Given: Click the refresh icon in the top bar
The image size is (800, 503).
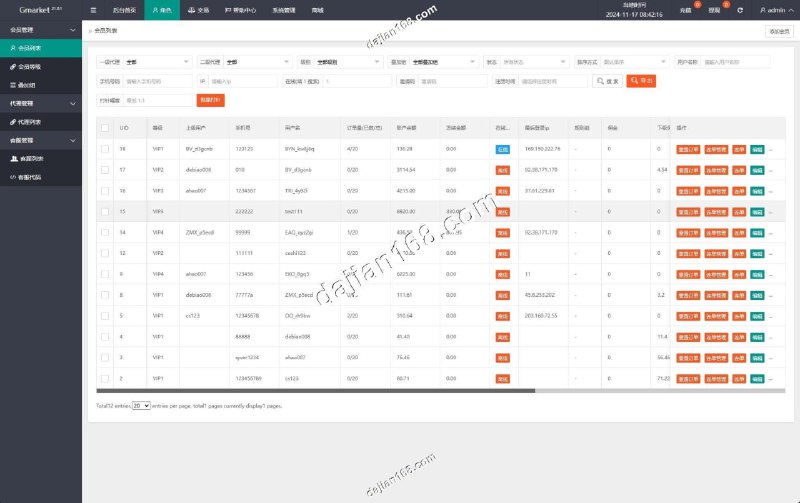Looking at the screenshot, I should point(739,10).
